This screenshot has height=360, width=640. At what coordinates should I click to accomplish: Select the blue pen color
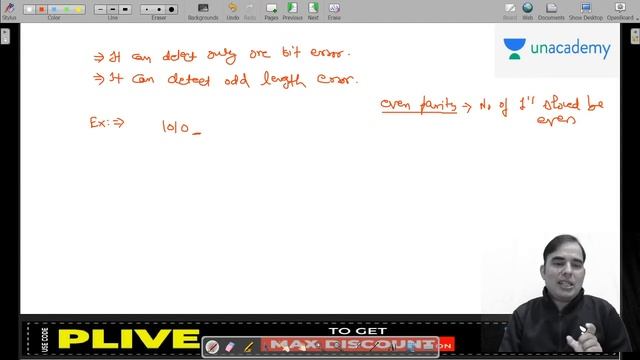54,9
